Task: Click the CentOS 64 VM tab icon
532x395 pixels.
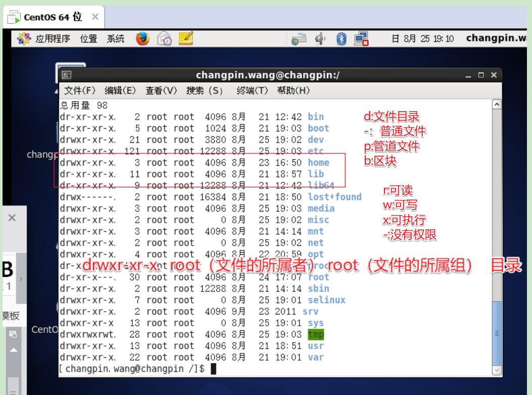Action: click(x=14, y=17)
